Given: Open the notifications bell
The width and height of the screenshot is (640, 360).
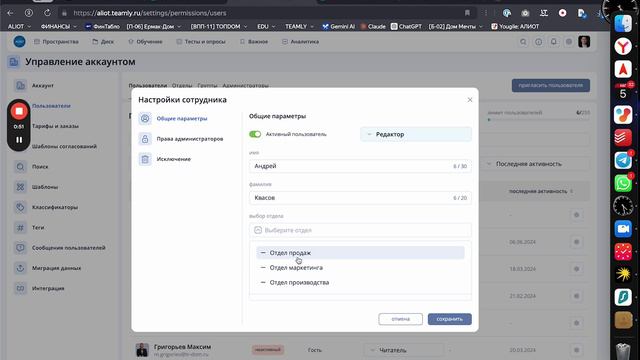Looking at the screenshot, I should click(x=553, y=42).
